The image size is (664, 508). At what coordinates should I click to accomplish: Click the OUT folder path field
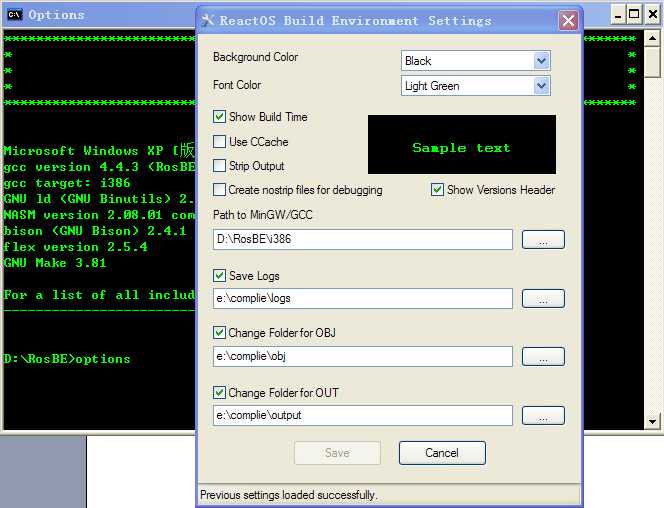[362, 415]
